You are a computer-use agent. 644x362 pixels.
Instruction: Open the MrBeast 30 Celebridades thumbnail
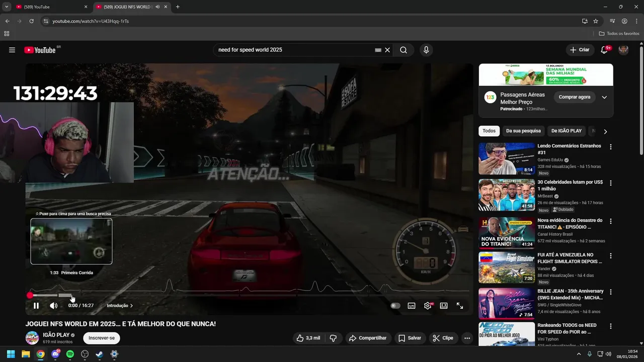507,195
